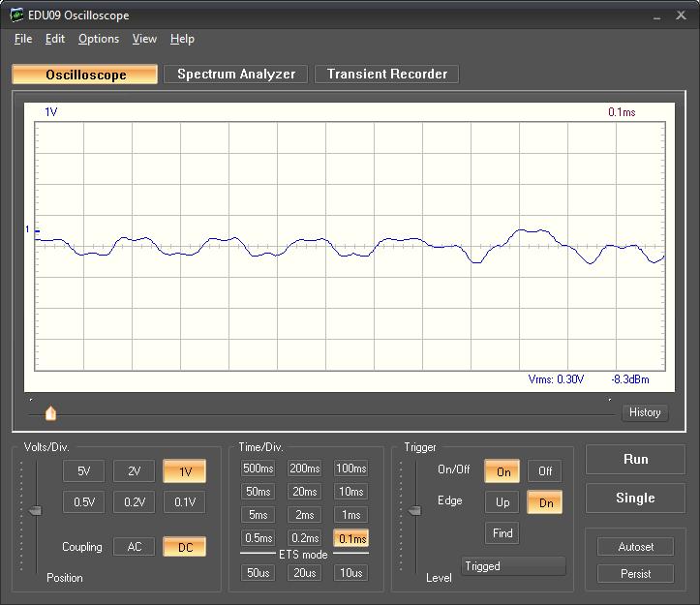Set Volts/Div to 5V
Viewport: 700px width, 605px height.
tap(83, 471)
